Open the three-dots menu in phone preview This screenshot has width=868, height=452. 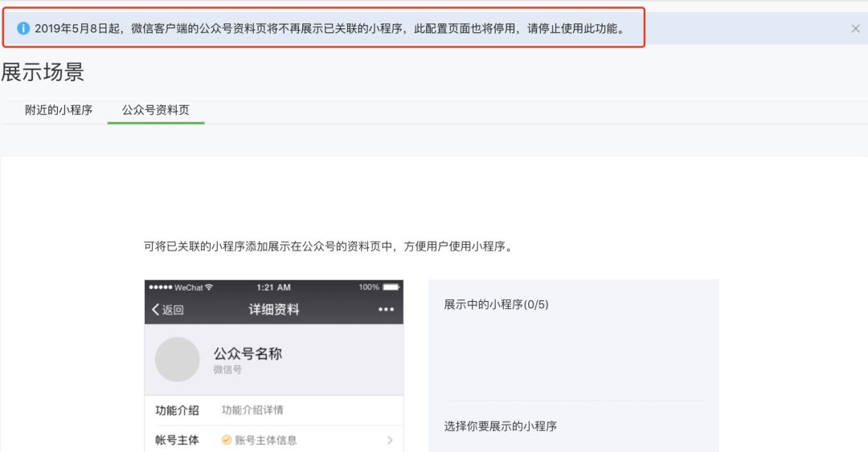tap(386, 309)
